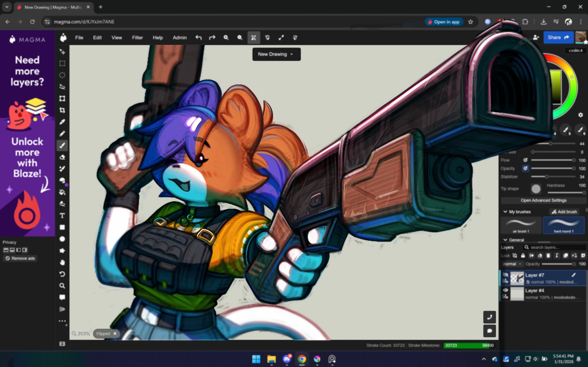Select the Hand pan tool
Viewport: 588px width, 367px height.
[x=62, y=262]
